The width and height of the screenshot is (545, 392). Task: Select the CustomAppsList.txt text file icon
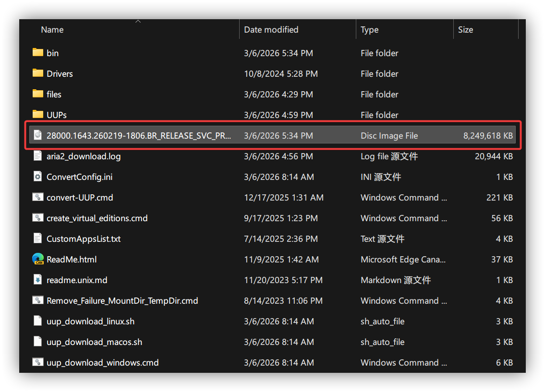pyautogui.click(x=38, y=239)
